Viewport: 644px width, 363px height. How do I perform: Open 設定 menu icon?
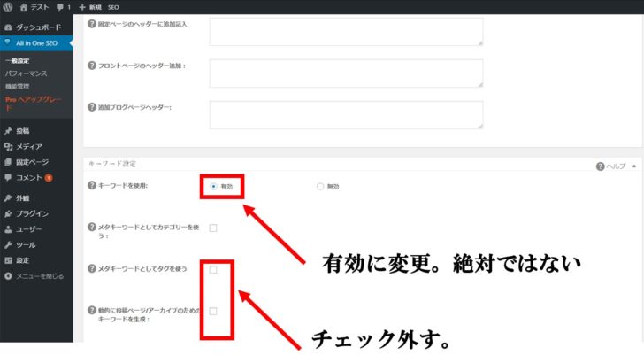point(8,260)
